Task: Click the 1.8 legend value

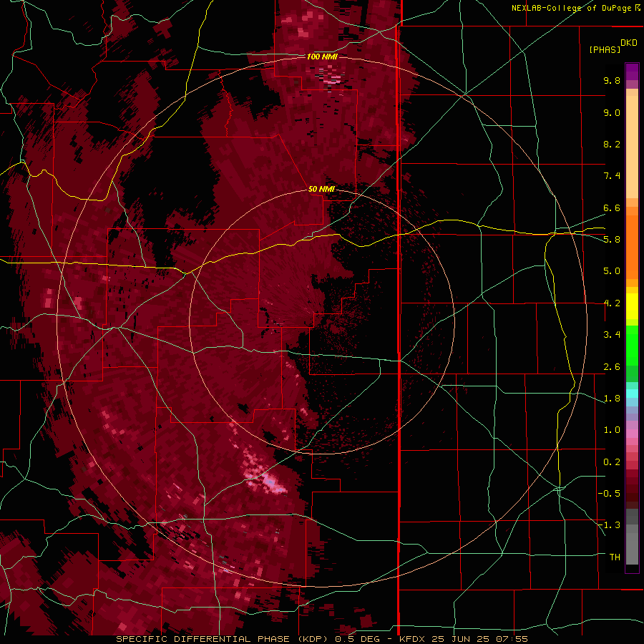Action: (x=612, y=399)
